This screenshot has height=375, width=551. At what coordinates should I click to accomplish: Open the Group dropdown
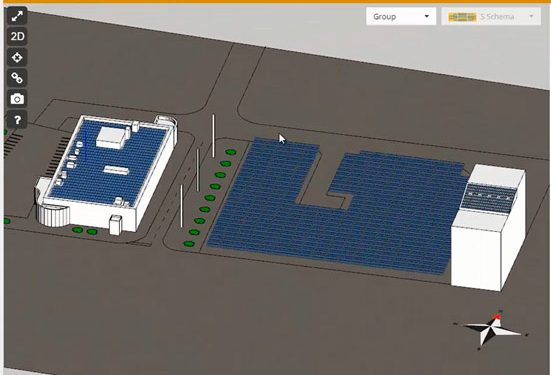401,17
